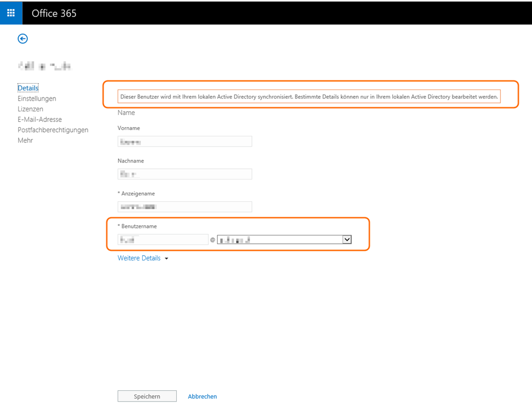Click the Office 365 header title

54,13
